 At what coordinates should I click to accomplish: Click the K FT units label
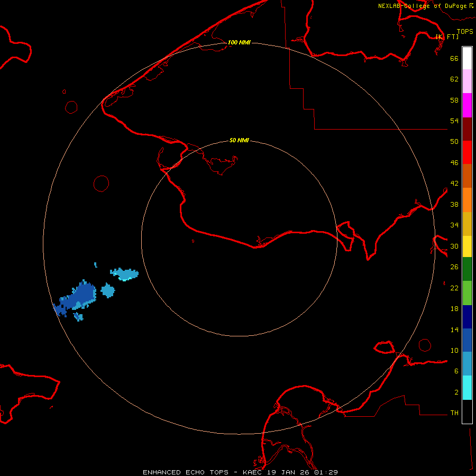coord(447,36)
